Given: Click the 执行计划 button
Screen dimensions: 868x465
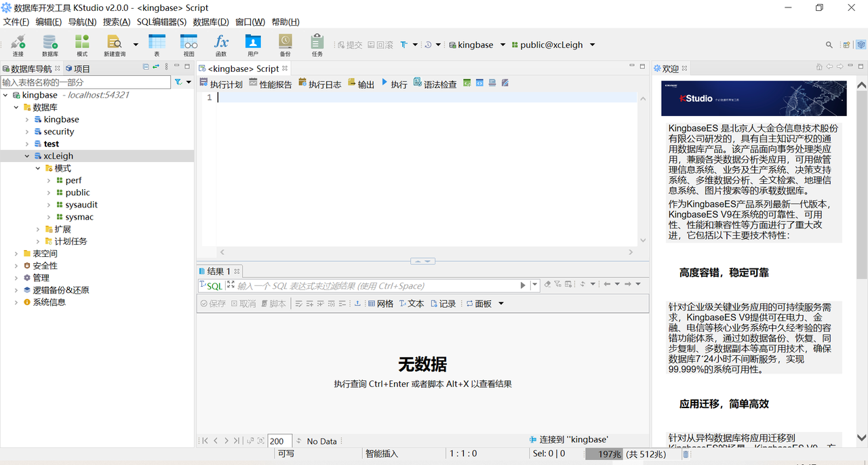Looking at the screenshot, I should [x=221, y=84].
